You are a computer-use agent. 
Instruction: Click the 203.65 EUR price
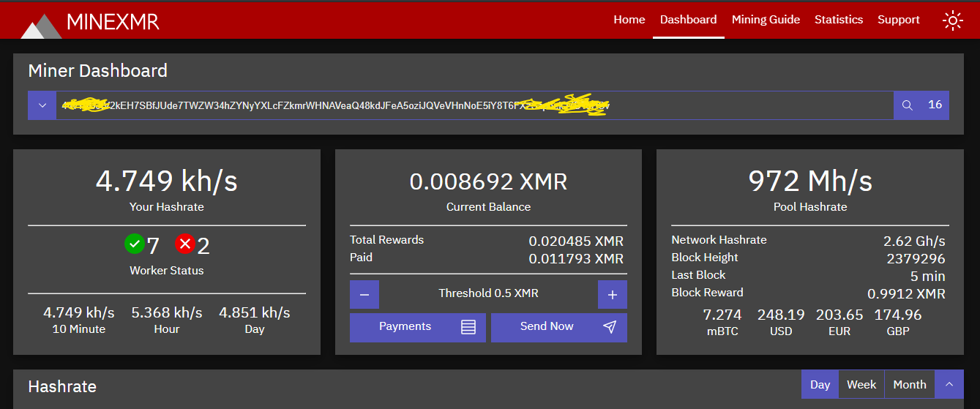pos(839,315)
